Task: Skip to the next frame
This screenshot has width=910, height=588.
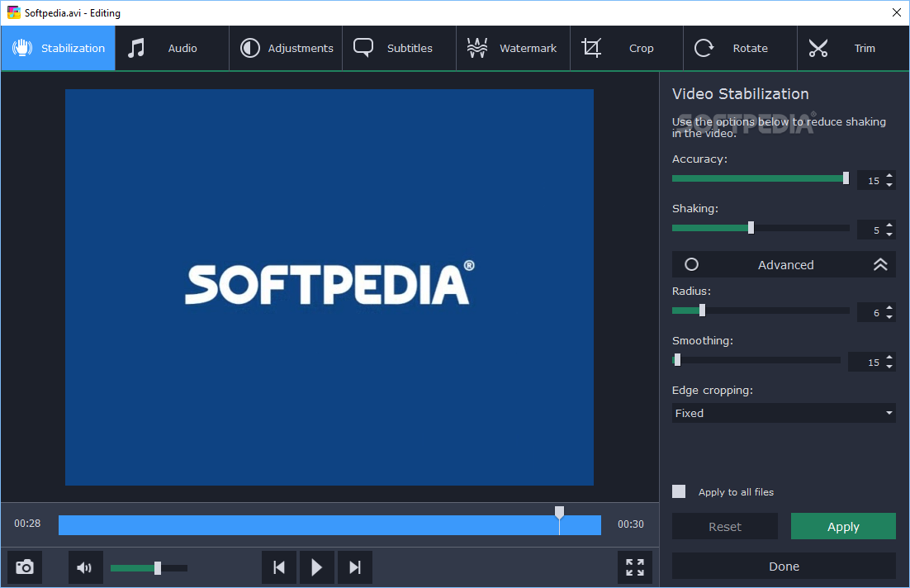Action: click(x=354, y=567)
